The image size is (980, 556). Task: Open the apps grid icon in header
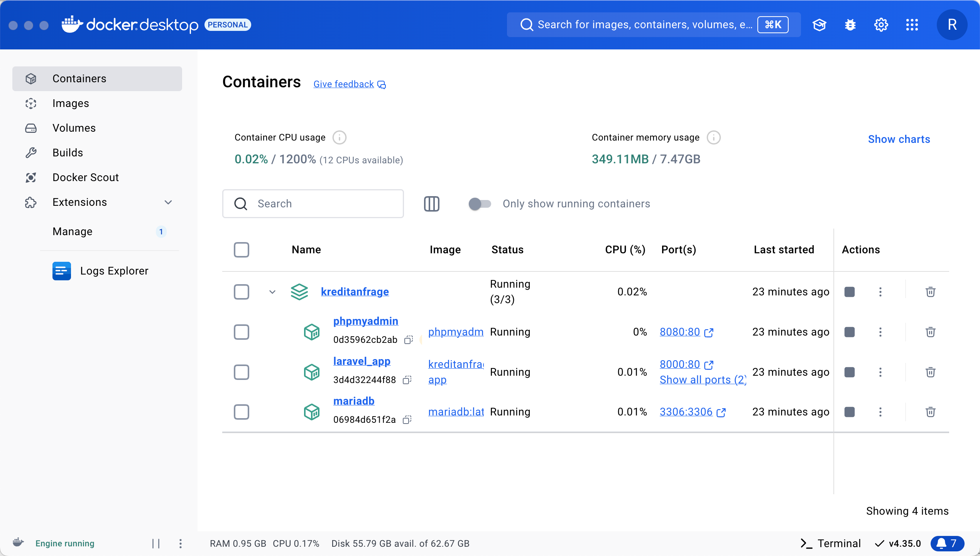tap(912, 25)
